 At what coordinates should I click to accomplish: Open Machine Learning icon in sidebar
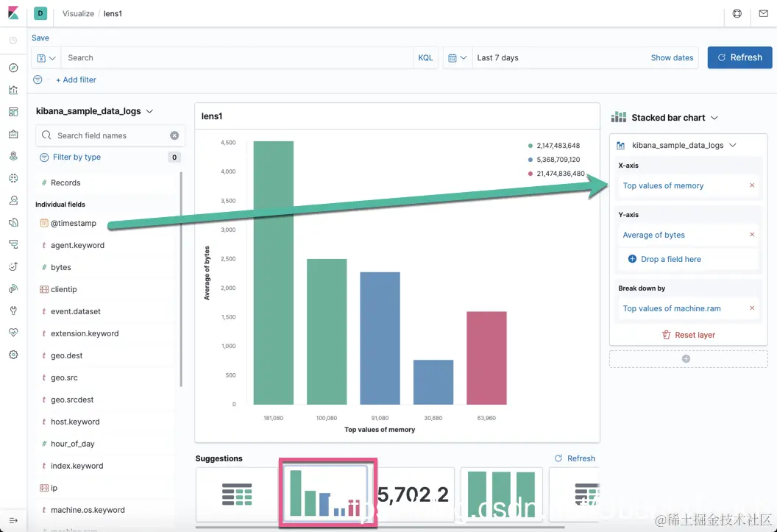pos(13,178)
